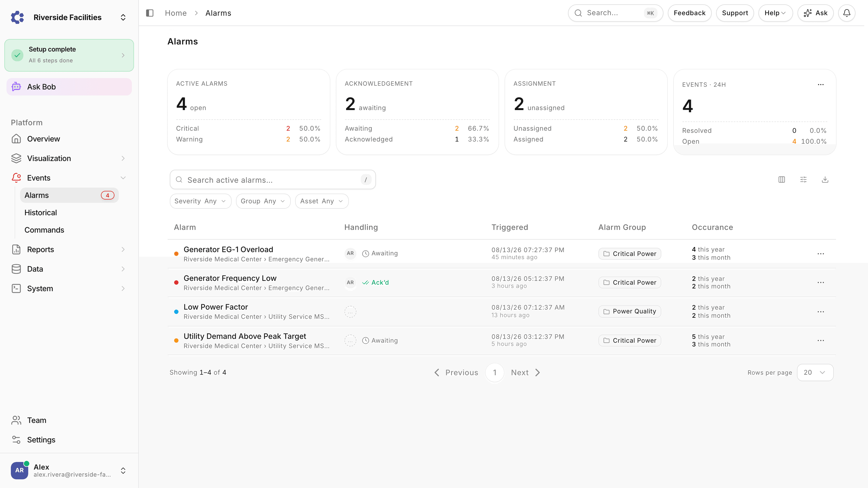Go to Next page of alarms
The image size is (868, 488).
coord(526,373)
